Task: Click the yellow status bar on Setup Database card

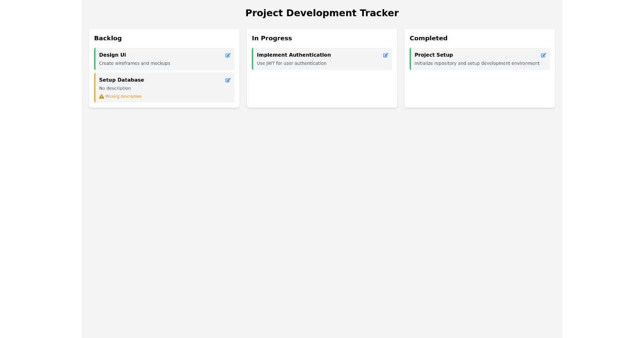Action: (95, 87)
